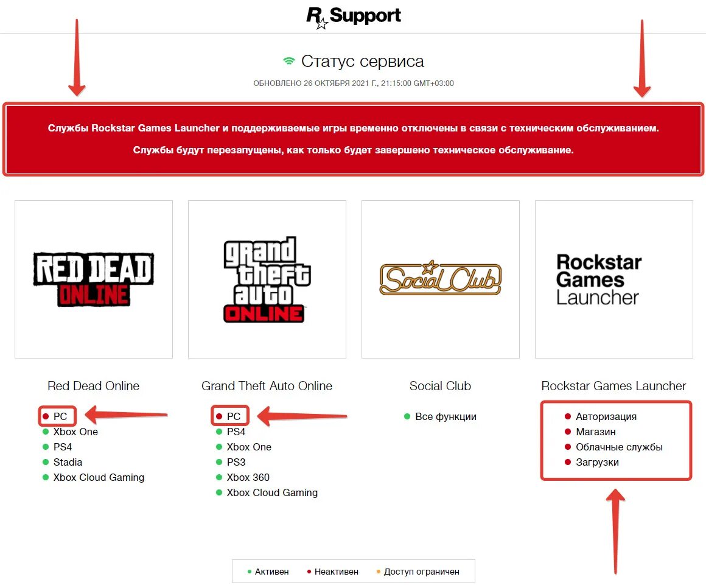Click the green dot beside Red Dead Online Xbox One
The image size is (706, 588).
pyautogui.click(x=46, y=432)
